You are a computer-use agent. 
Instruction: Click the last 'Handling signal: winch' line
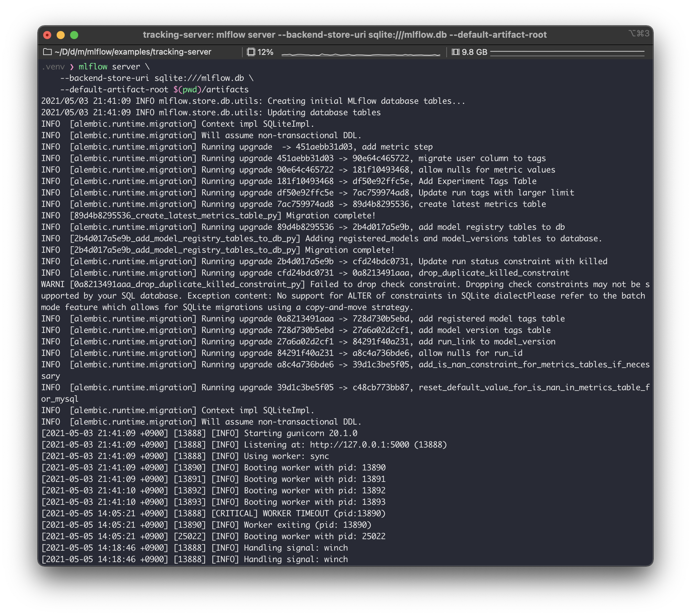point(296,559)
